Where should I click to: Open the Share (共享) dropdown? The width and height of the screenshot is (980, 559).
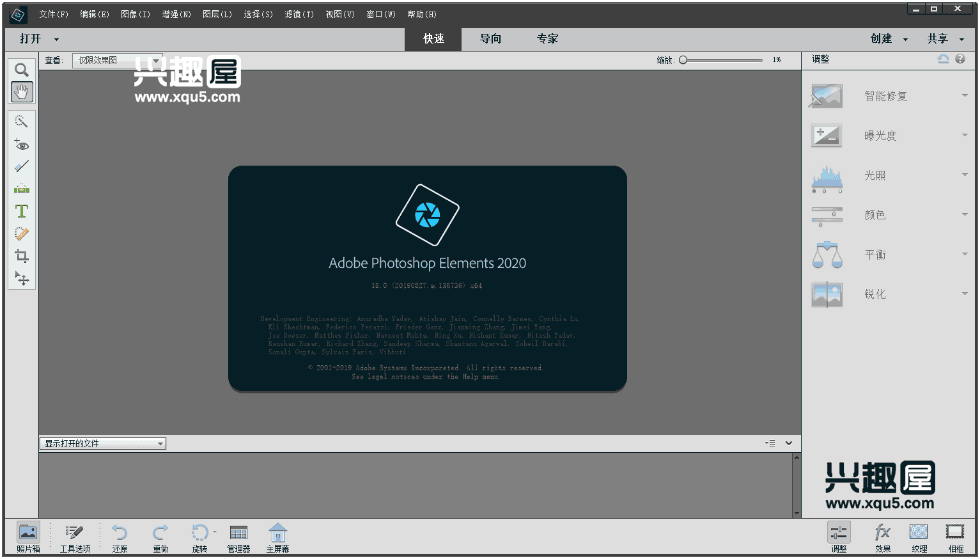[x=945, y=39]
